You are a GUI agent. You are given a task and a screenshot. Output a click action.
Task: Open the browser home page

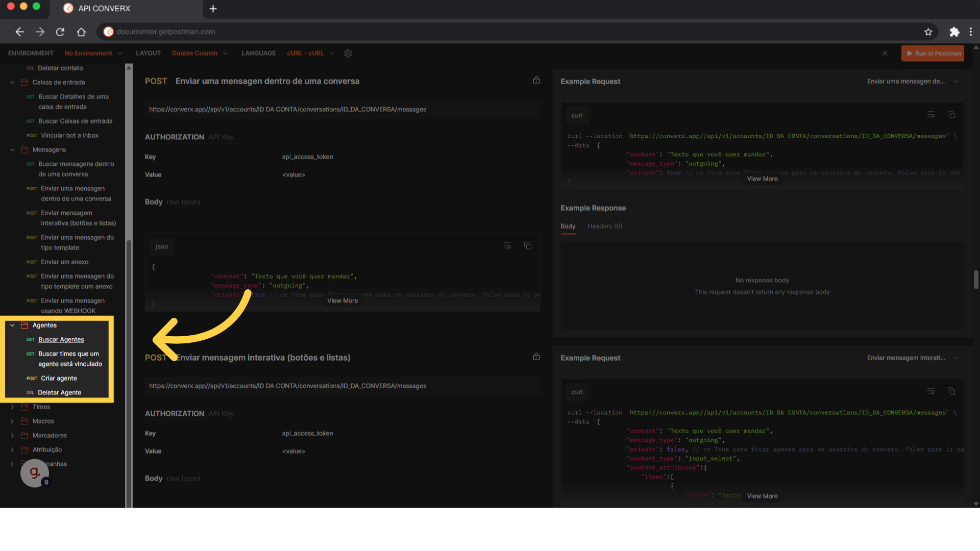pos(81,32)
